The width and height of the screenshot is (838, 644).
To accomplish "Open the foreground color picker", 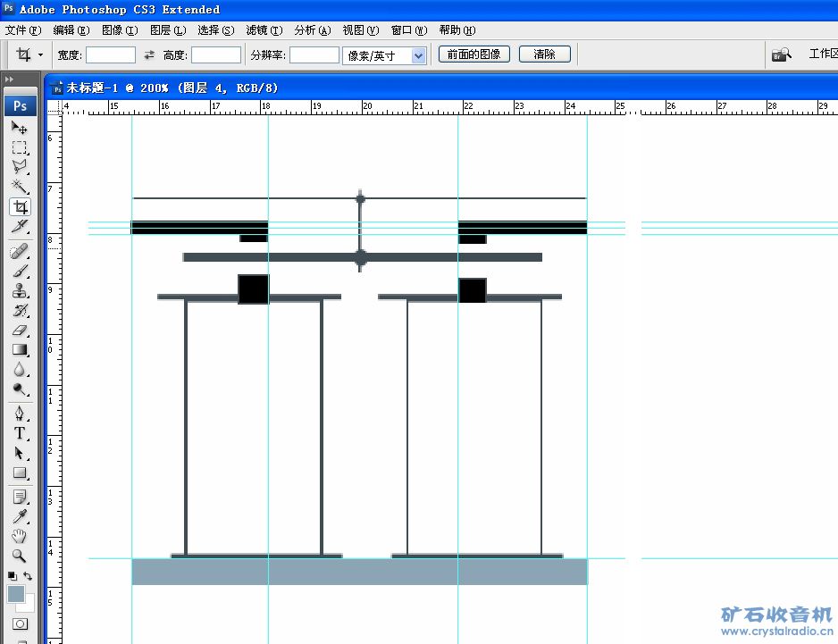I will point(15,594).
